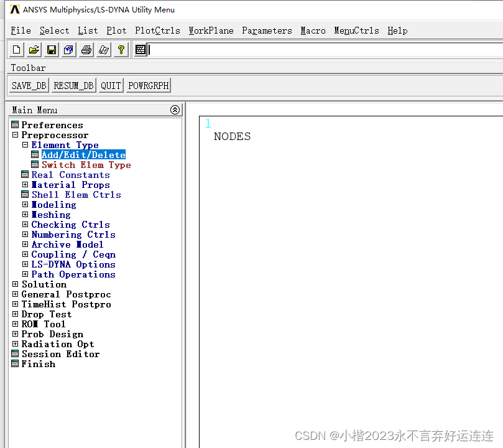Click the Save Analysis floppy icon
Image resolution: width=503 pixels, height=448 pixels.
click(x=52, y=50)
